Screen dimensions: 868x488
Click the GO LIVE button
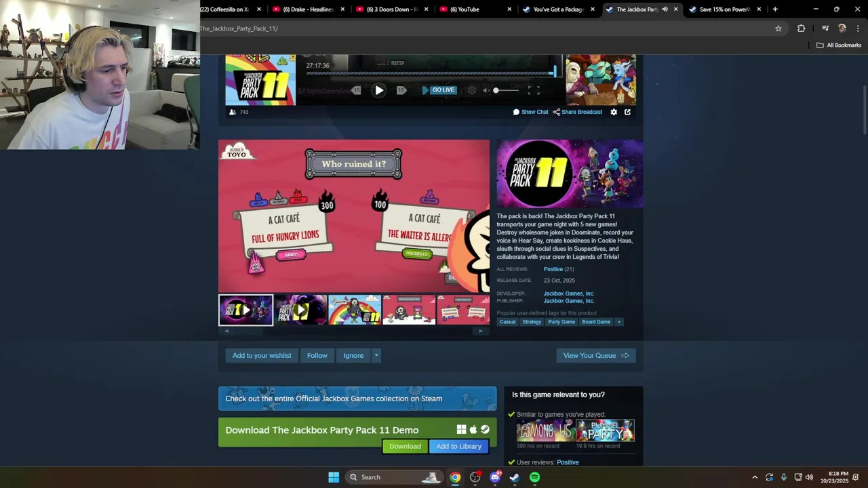point(439,90)
